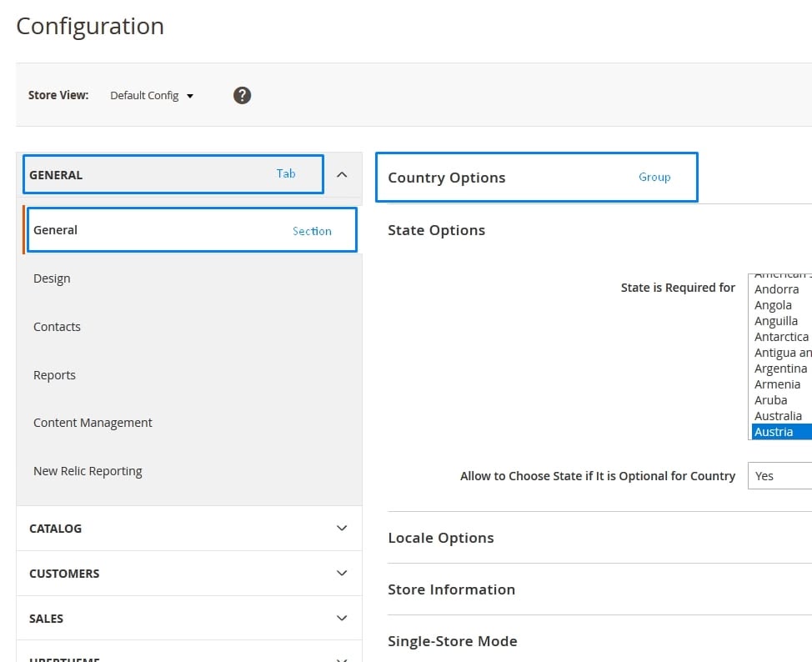Select Antigua entry in the state list

(x=782, y=353)
